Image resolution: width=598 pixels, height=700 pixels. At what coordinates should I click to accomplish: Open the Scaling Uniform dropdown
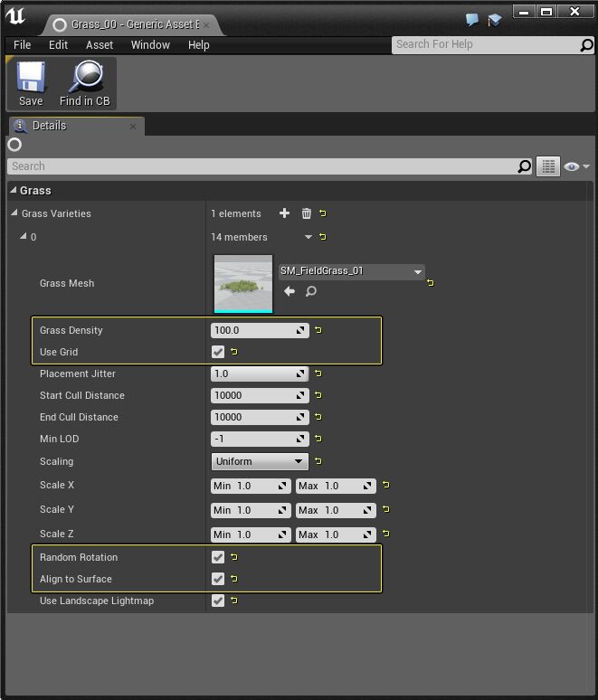click(x=260, y=461)
